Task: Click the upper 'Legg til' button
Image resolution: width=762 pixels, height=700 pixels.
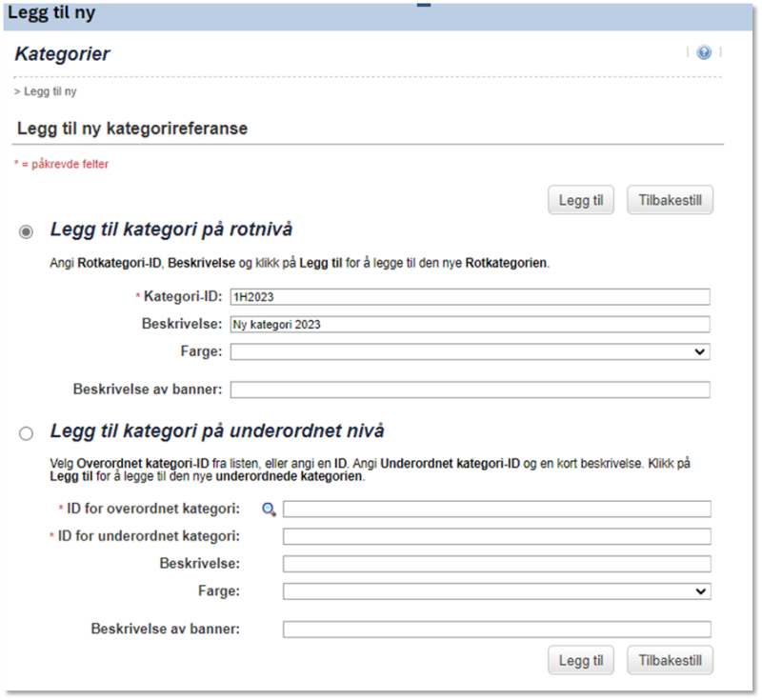Action: coord(581,200)
